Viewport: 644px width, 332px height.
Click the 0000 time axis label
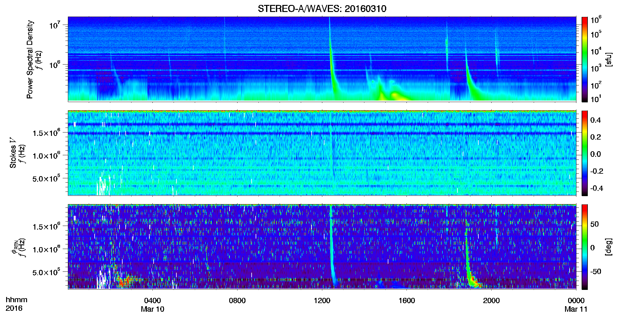(576, 301)
